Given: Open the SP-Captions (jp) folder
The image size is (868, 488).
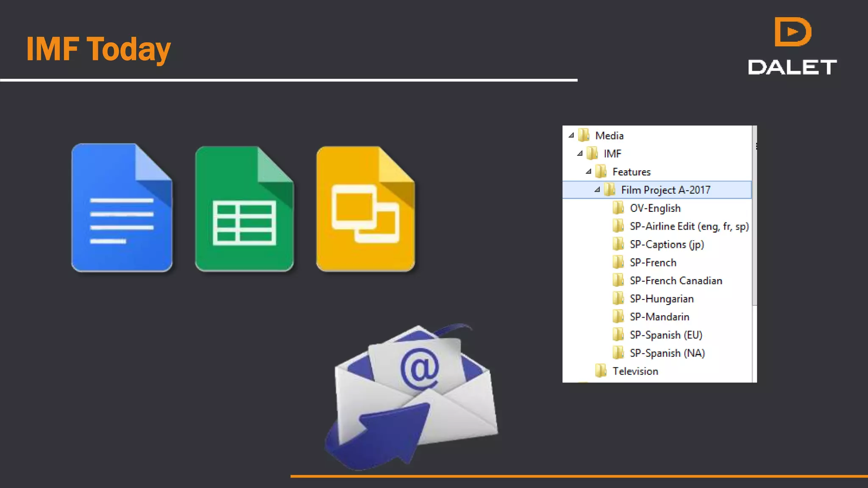Looking at the screenshot, I should pyautogui.click(x=666, y=244).
